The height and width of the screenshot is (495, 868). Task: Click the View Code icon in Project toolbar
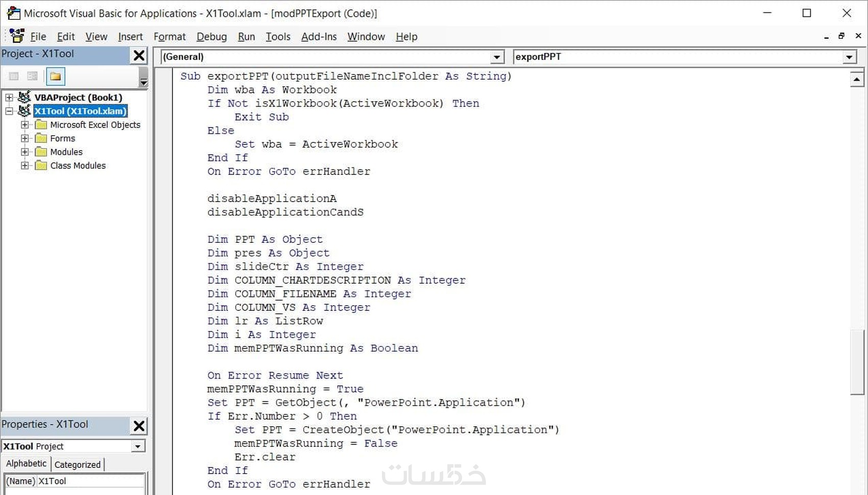[14, 77]
